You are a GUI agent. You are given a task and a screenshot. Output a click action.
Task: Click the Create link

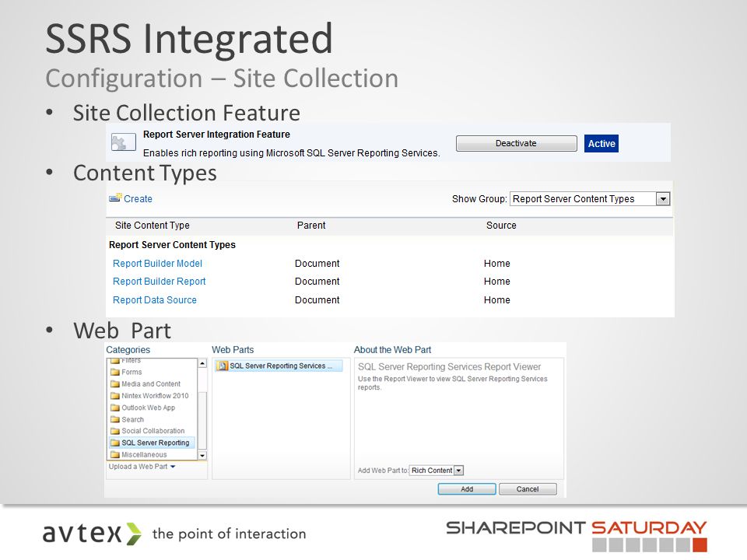[x=139, y=199]
